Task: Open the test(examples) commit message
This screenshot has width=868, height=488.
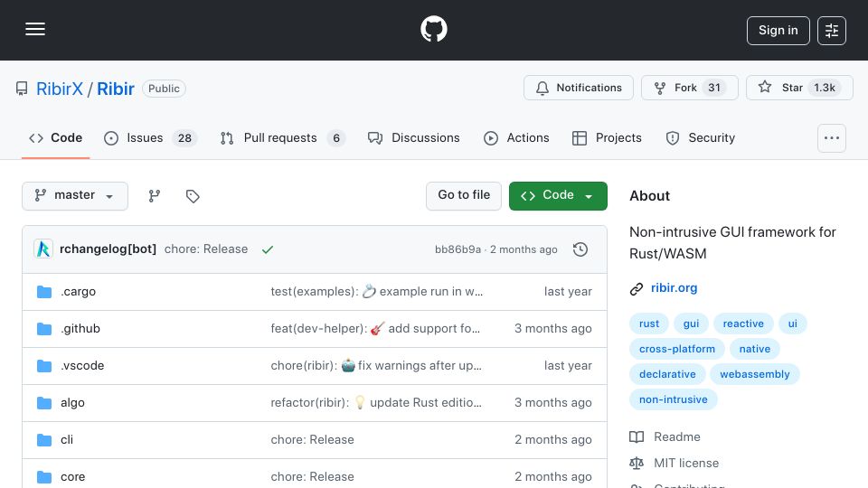Action: coord(376,292)
